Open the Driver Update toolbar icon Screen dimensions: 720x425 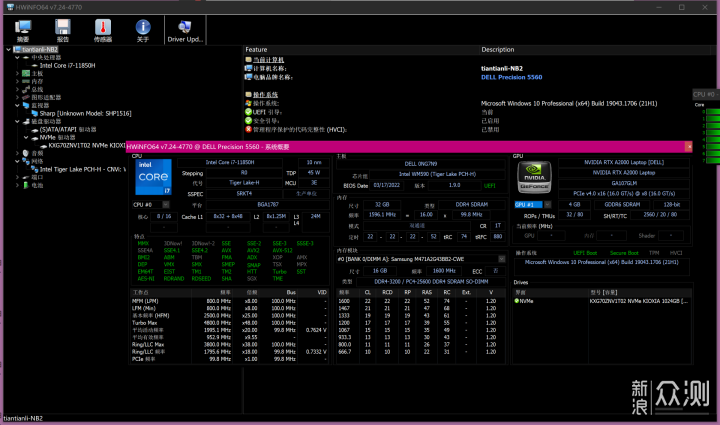185,29
